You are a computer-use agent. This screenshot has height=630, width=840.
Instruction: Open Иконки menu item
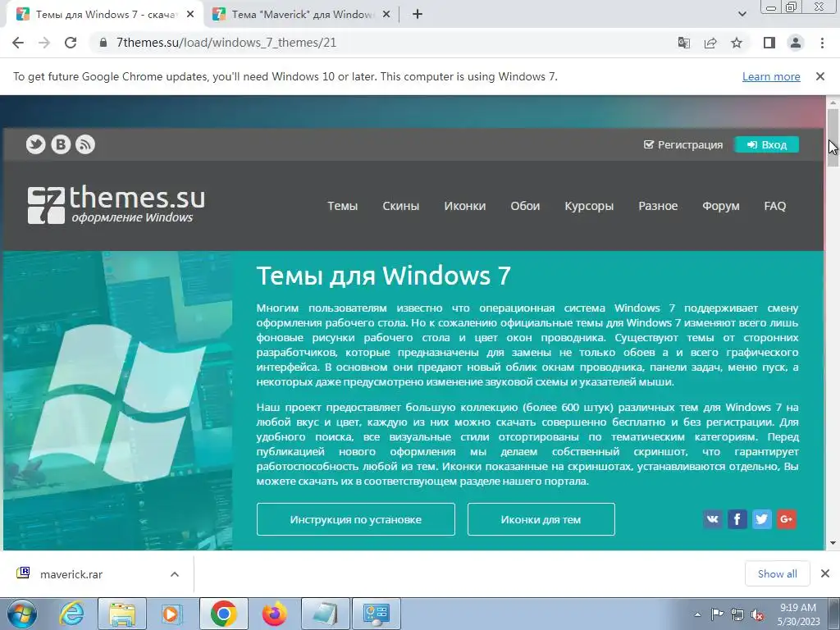click(x=464, y=206)
